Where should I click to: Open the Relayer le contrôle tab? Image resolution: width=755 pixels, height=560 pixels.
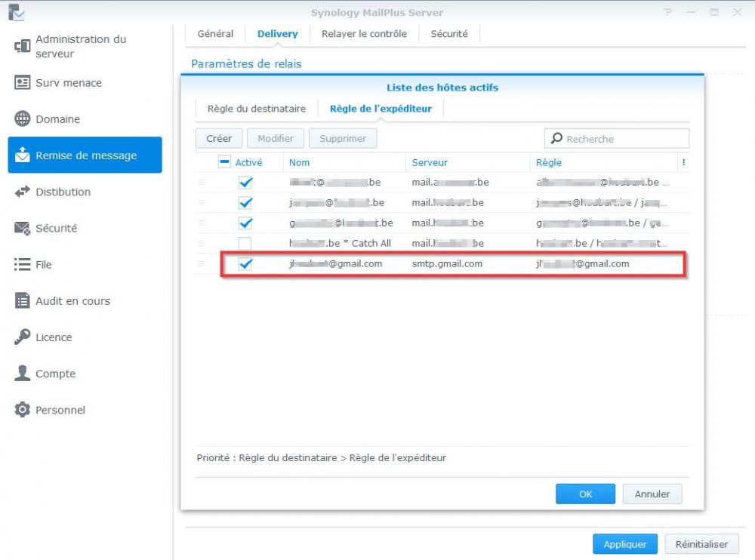pyautogui.click(x=364, y=34)
